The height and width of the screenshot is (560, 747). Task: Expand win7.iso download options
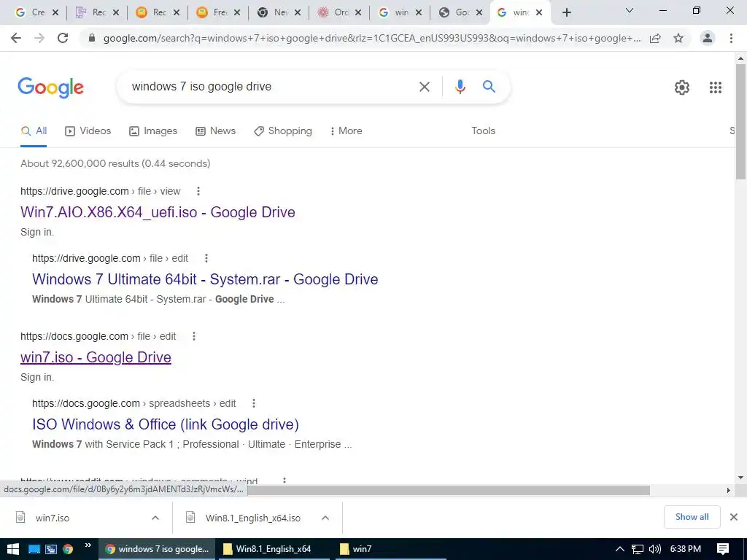pyautogui.click(x=155, y=518)
